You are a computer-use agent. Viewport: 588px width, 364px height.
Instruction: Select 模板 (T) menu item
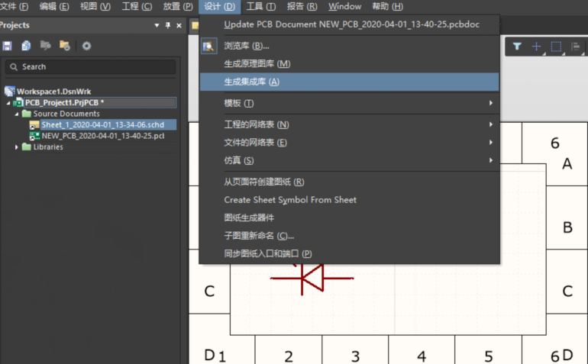point(350,103)
